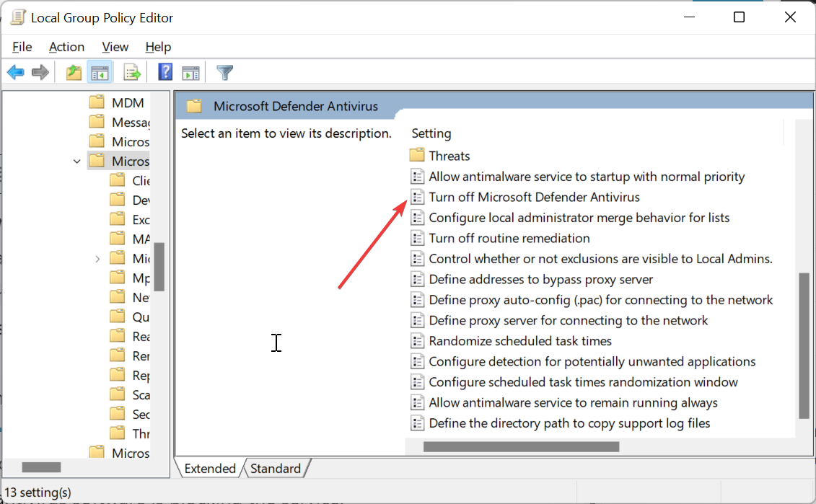Select the MA folder in the tree
The height and width of the screenshot is (504, 816).
(x=141, y=239)
